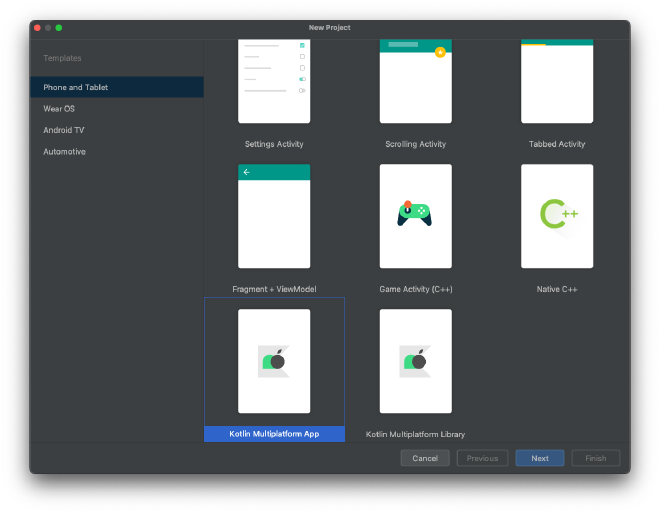
Task: Open the Wear OS templates category
Action: click(x=59, y=109)
